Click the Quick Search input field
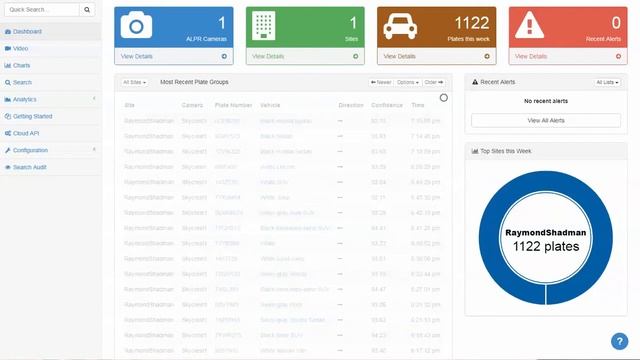The image size is (640, 360). point(42,9)
